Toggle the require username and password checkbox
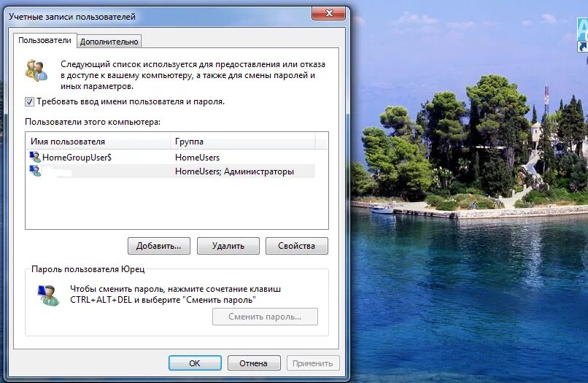588x383 pixels. pyautogui.click(x=29, y=101)
